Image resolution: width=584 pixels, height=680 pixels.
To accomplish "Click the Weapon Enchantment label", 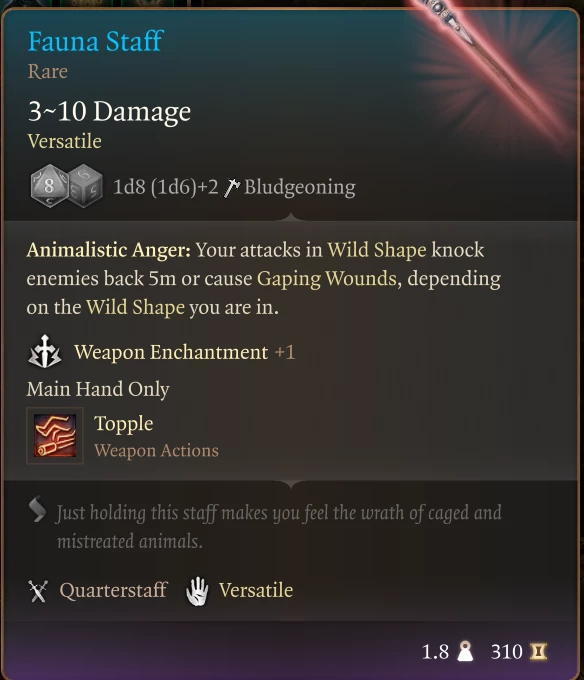I will click(x=171, y=352).
